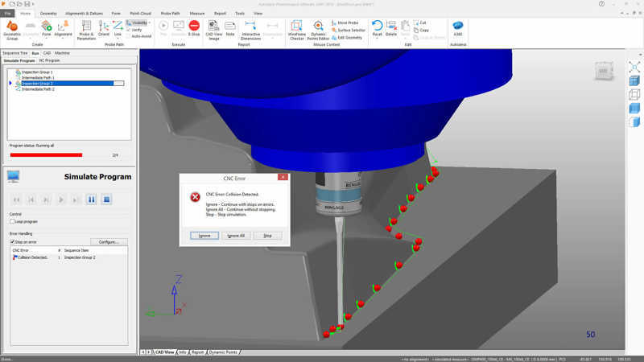Switch to the Probe Path ribbon tab
The height and width of the screenshot is (362, 644).
coord(170,14)
